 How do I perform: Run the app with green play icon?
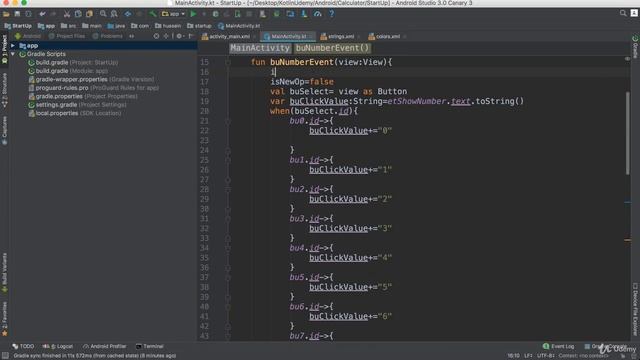pyautogui.click(x=193, y=14)
